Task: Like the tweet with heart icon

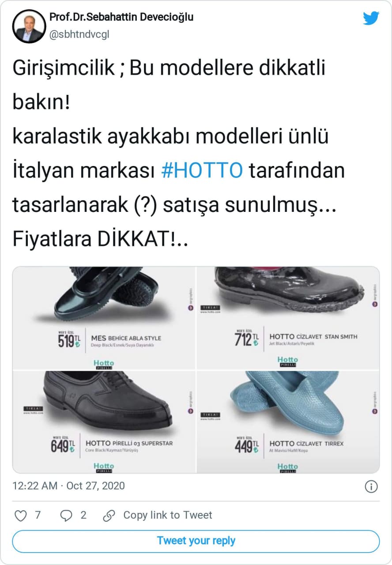Action: pyautogui.click(x=21, y=515)
